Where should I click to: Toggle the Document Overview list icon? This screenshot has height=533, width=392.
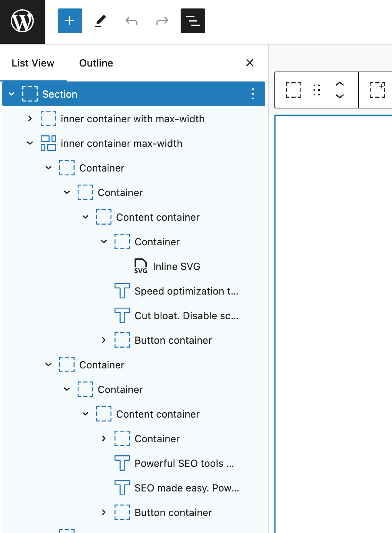(x=193, y=21)
